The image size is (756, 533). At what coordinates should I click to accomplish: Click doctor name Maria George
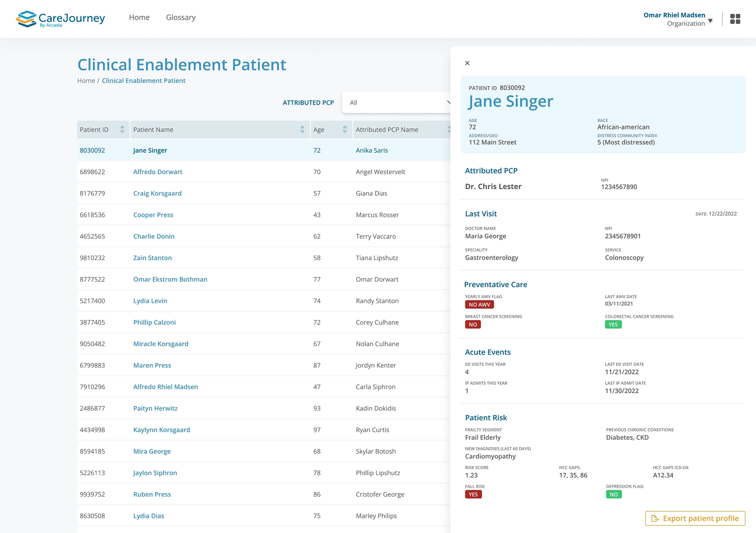[x=486, y=236]
